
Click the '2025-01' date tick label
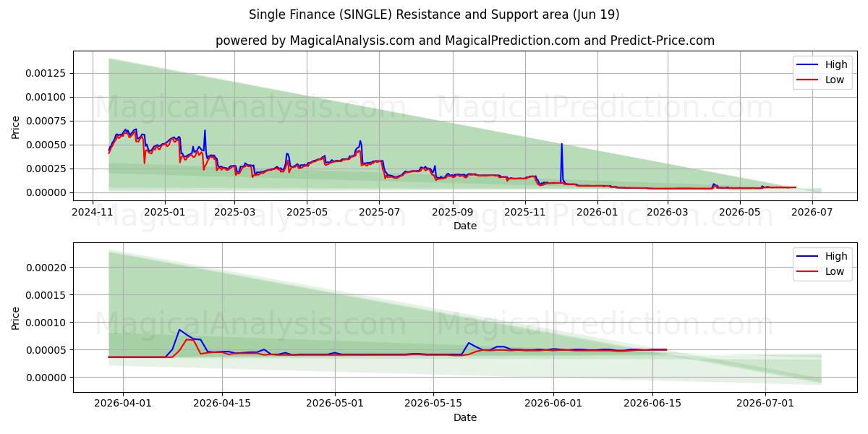pos(165,212)
